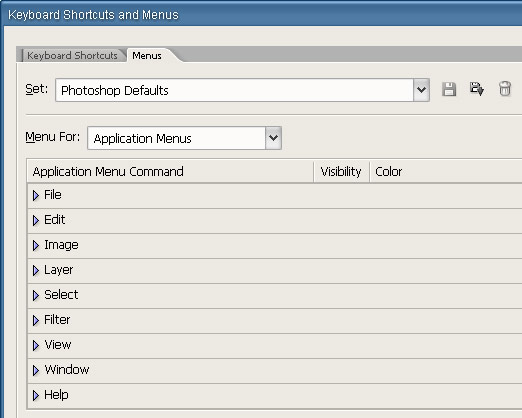The image size is (522, 418).
Task: Expand the File menu commands
Action: tap(36, 195)
